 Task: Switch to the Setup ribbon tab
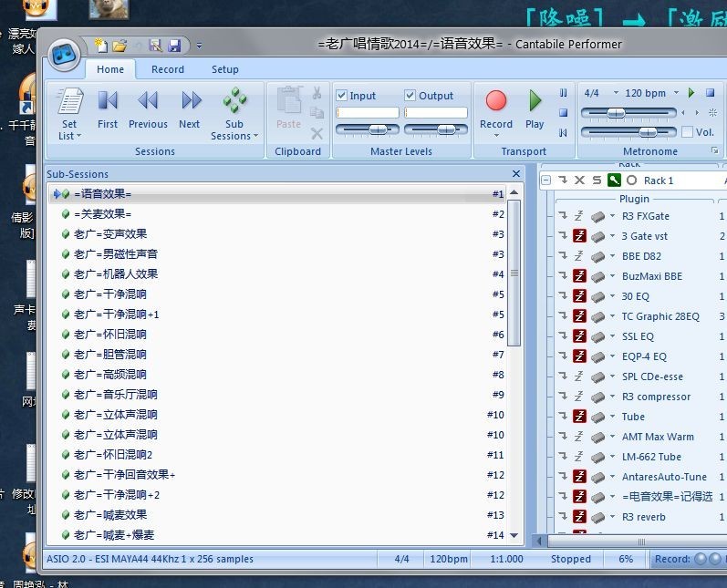click(225, 69)
